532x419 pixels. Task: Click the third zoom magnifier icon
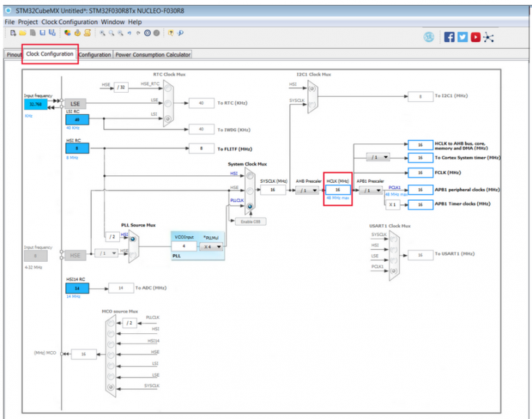[121, 33]
